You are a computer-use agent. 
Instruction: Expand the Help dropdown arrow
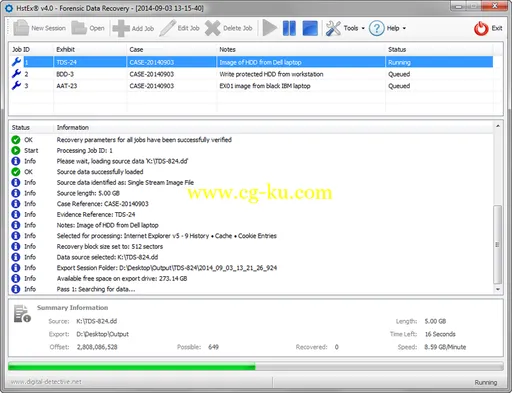404,28
